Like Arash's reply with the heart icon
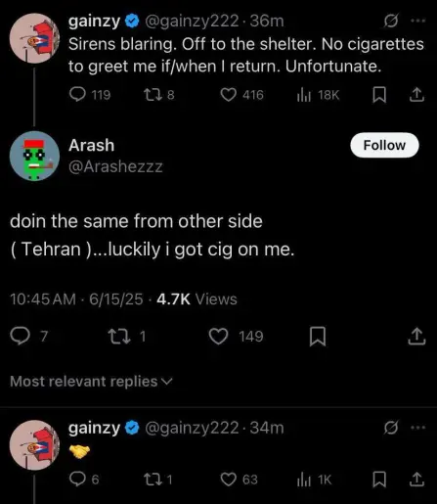Viewport: 437px width, 504px height. click(x=218, y=337)
